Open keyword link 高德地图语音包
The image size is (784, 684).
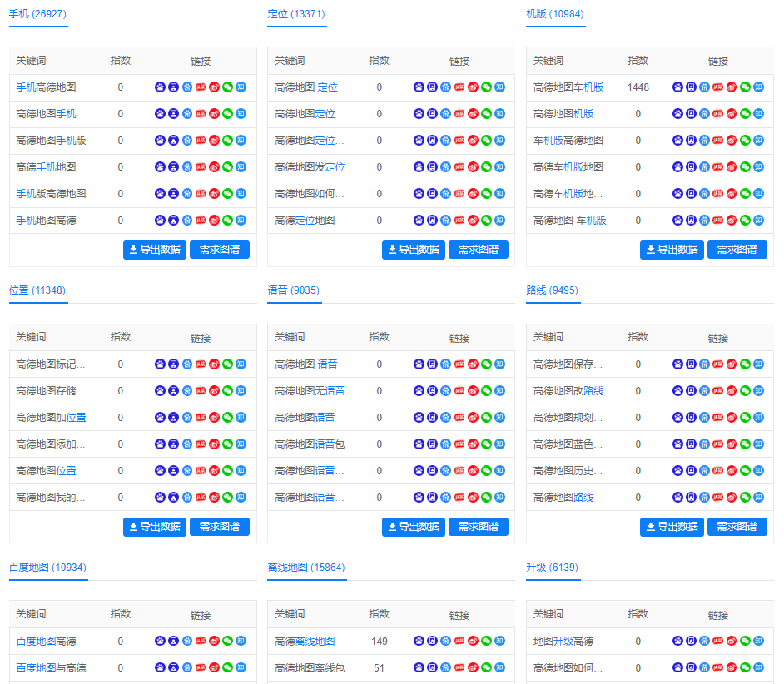[x=310, y=444]
